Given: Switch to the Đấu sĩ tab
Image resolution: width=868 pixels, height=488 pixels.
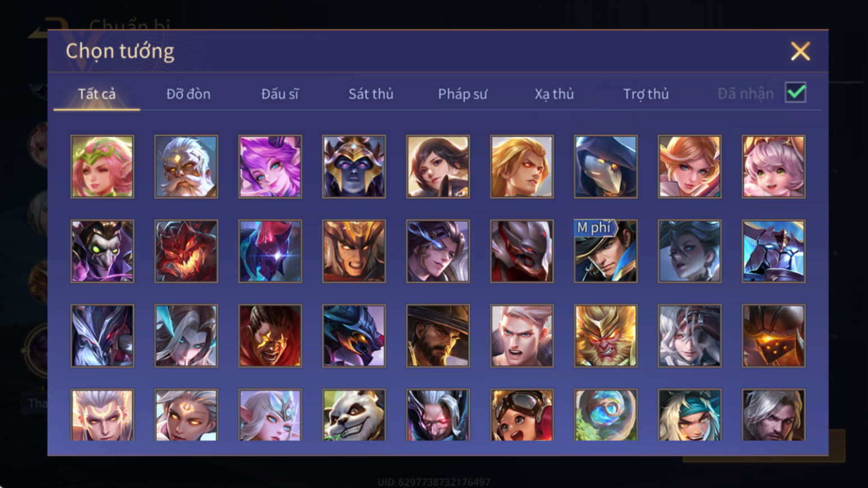Looking at the screenshot, I should [x=280, y=94].
